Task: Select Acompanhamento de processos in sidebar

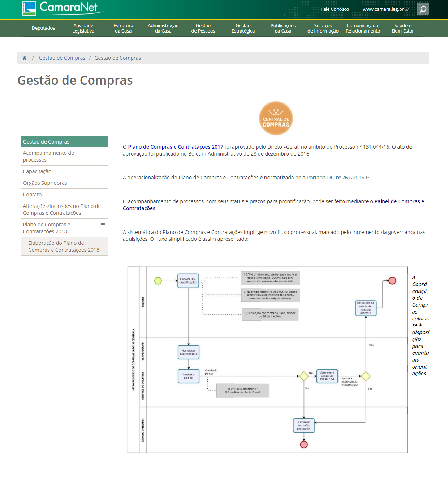Action: pyautogui.click(x=48, y=156)
